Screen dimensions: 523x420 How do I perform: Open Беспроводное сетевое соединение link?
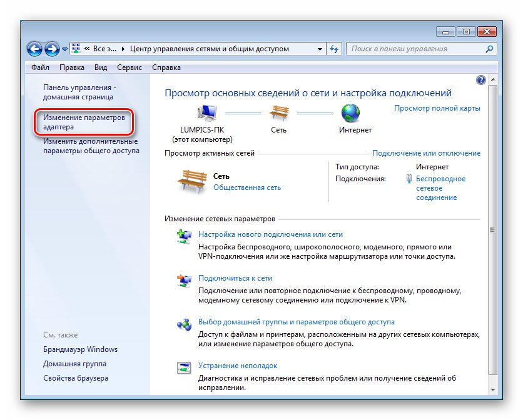[x=440, y=188]
